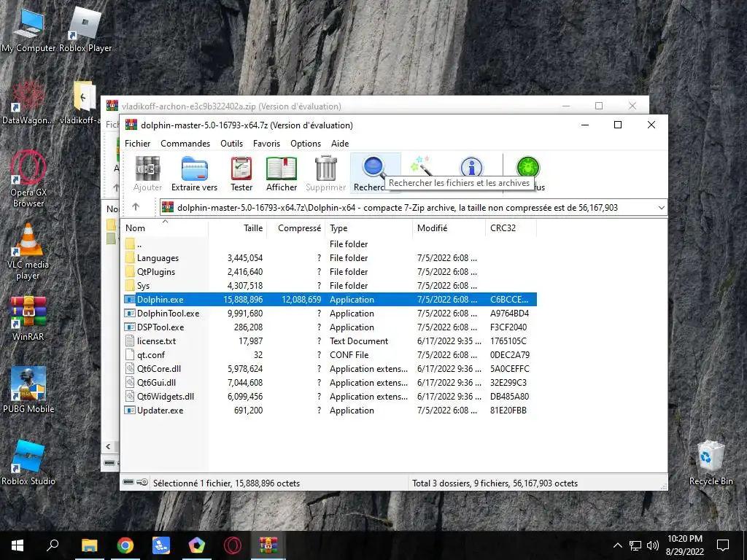The width and height of the screenshot is (747, 560).
Task: Select the PUBG Mobile desktop icon
Action: (28, 390)
